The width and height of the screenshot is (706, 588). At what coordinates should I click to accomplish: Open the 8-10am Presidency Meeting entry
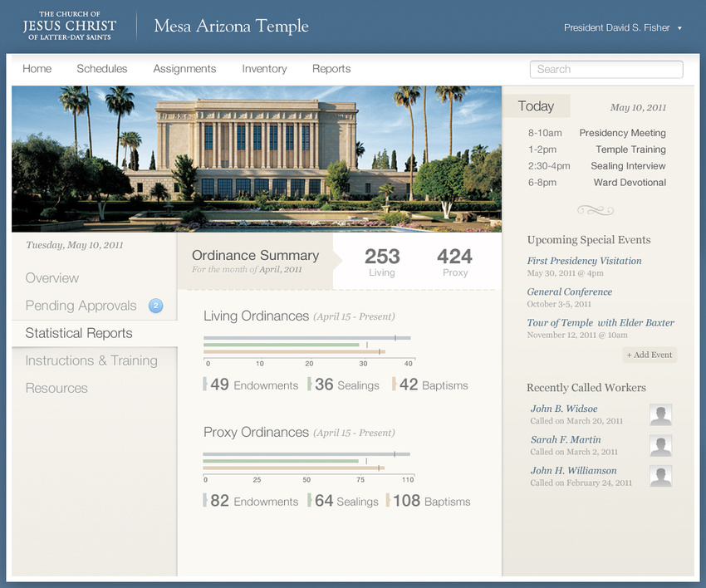click(x=597, y=133)
